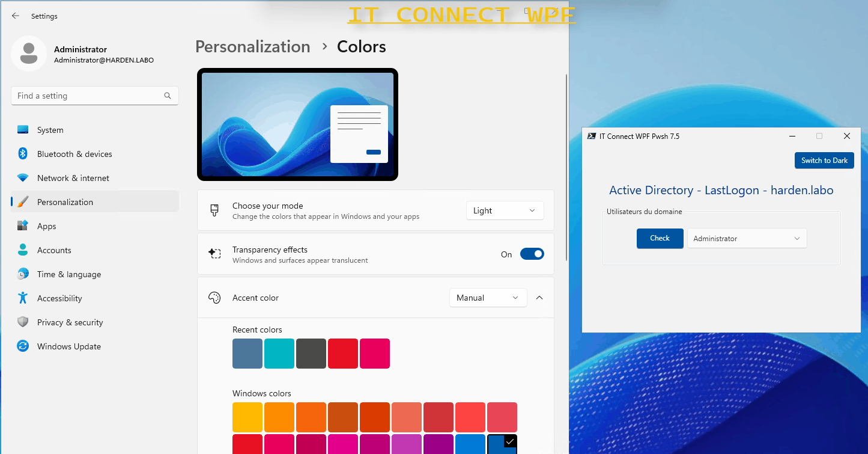Go to Personalization via the breadcrumb heading
This screenshot has width=868, height=454.
[253, 47]
